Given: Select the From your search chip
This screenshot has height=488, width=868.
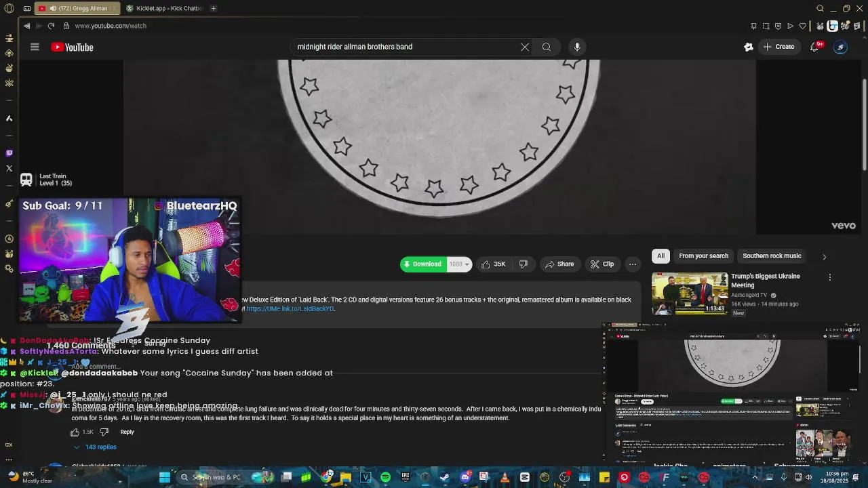Looking at the screenshot, I should click(703, 256).
